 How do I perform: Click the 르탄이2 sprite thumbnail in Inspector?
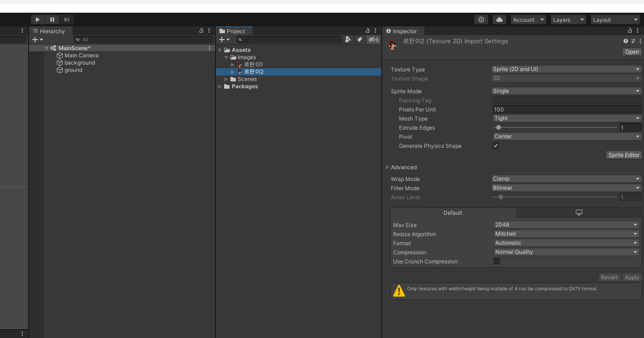click(x=392, y=45)
